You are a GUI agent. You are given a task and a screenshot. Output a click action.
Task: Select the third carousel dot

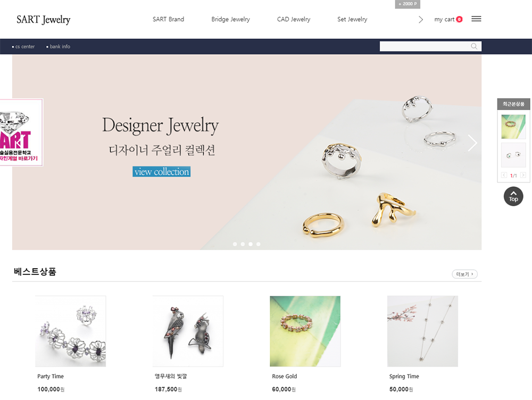pyautogui.click(x=251, y=244)
